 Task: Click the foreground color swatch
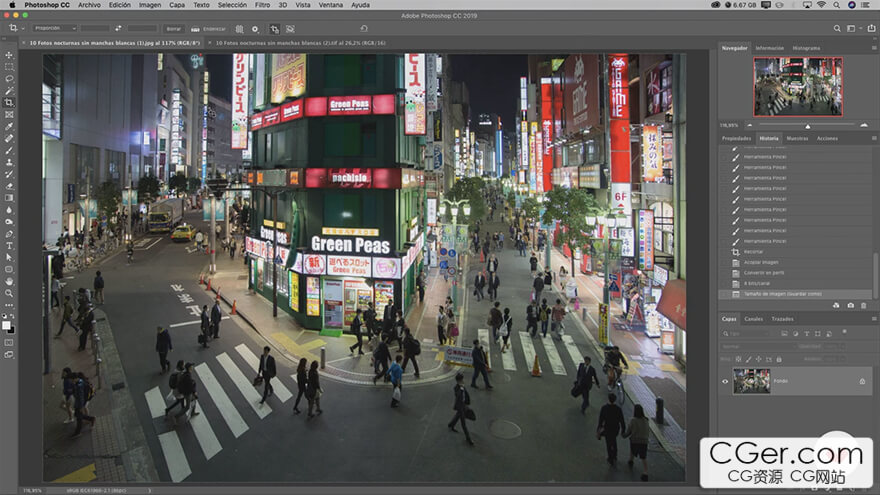[6, 326]
